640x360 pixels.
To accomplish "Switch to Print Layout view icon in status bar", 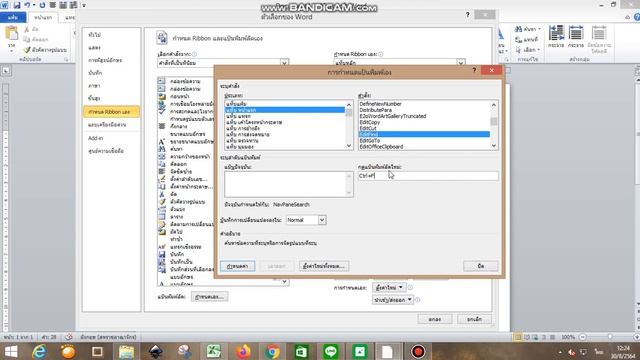I will point(518,337).
